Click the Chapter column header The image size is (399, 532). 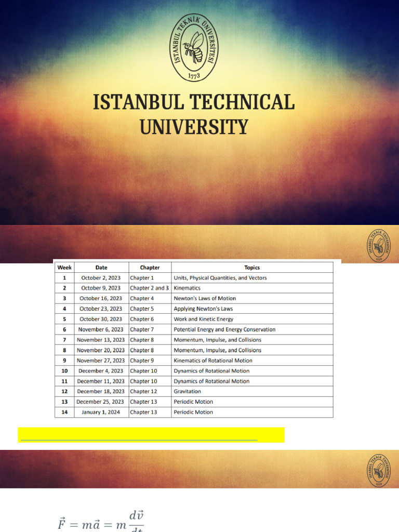pyautogui.click(x=150, y=268)
